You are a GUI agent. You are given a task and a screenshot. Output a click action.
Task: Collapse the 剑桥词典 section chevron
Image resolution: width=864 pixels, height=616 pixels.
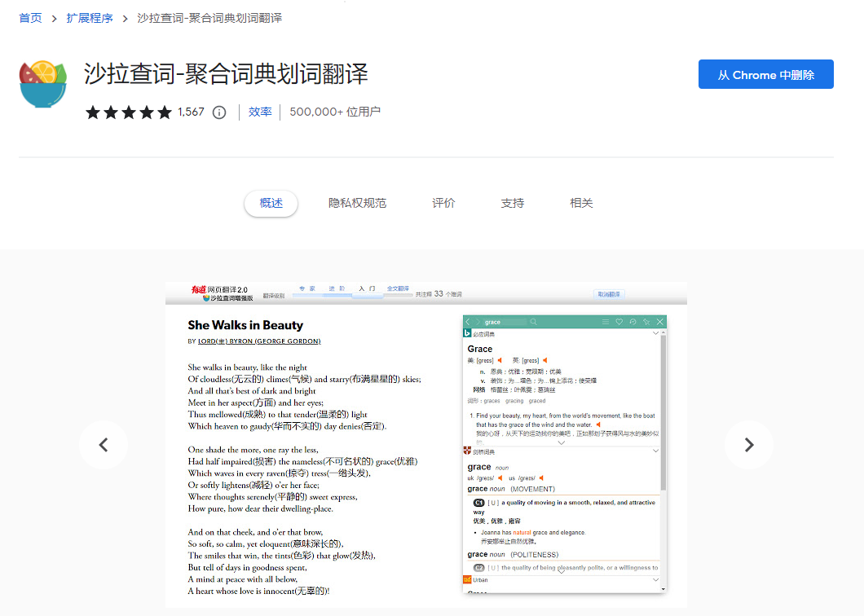[655, 451]
